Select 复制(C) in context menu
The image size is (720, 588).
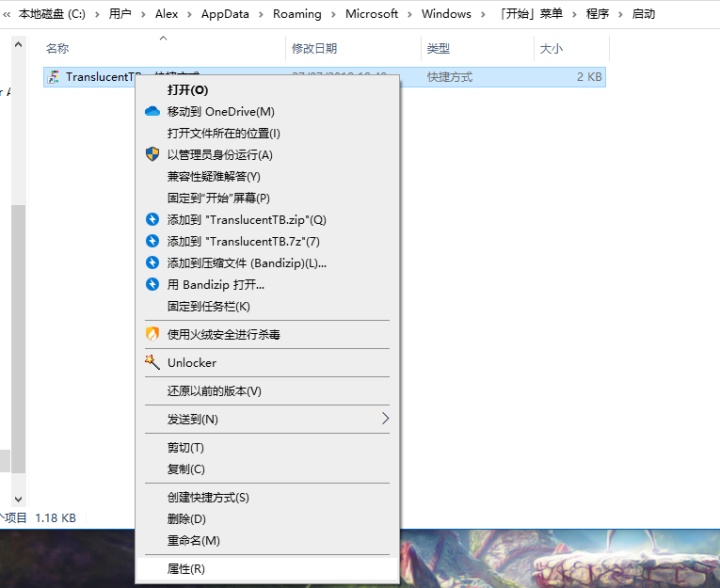click(x=267, y=469)
